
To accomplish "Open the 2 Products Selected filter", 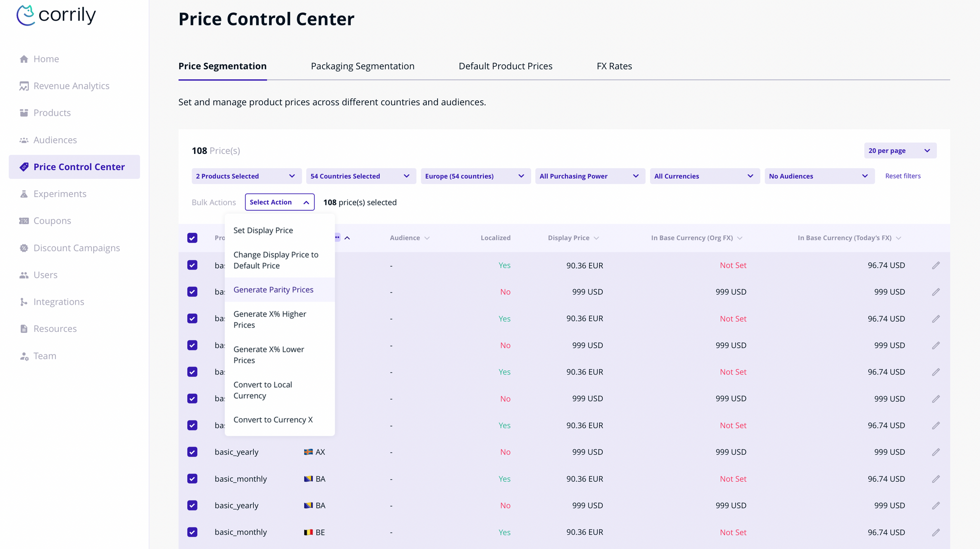I will tap(246, 176).
